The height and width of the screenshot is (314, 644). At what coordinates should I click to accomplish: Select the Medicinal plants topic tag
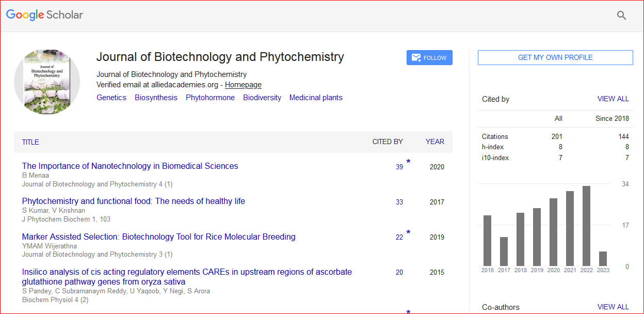coord(315,98)
